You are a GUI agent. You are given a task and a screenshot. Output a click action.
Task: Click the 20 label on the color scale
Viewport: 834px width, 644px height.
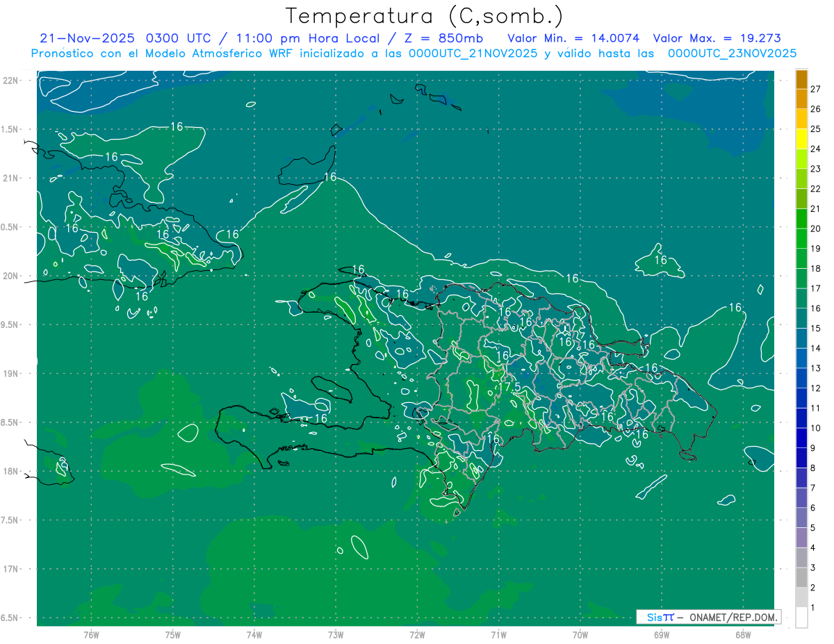[816, 229]
